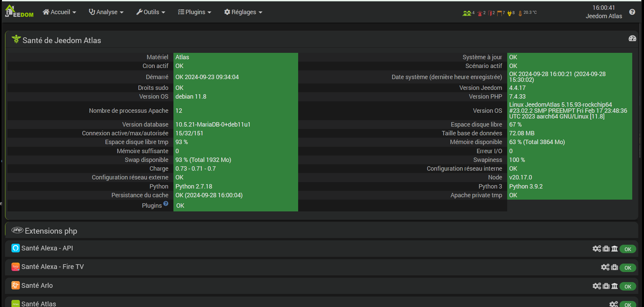This screenshot has width=644, height=307.
Task: Expand the Extensions php section header
Action: click(51, 231)
